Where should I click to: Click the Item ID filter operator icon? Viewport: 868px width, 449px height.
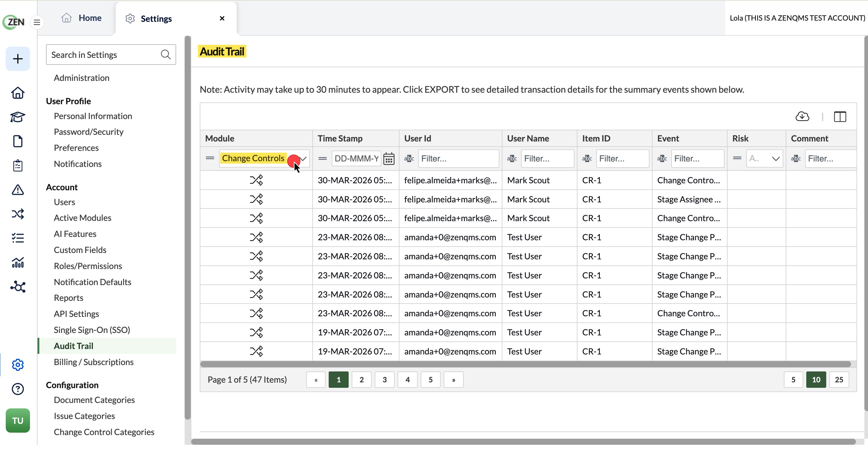tap(587, 159)
